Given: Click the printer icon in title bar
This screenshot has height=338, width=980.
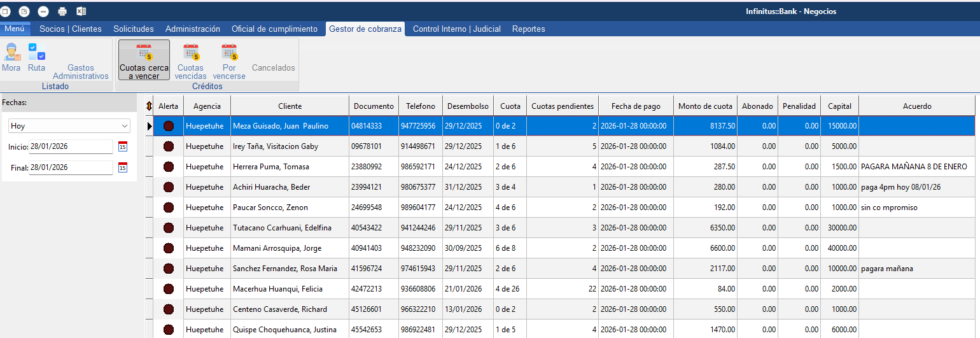Looking at the screenshot, I should pos(62,11).
